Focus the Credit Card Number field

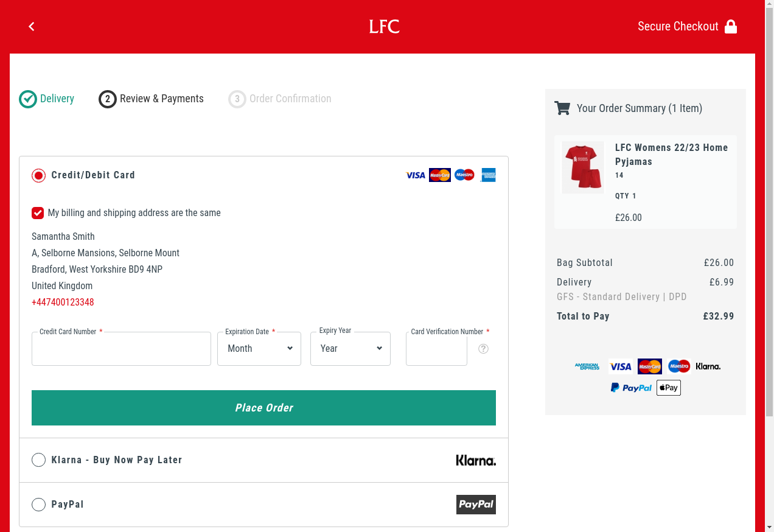click(x=121, y=349)
